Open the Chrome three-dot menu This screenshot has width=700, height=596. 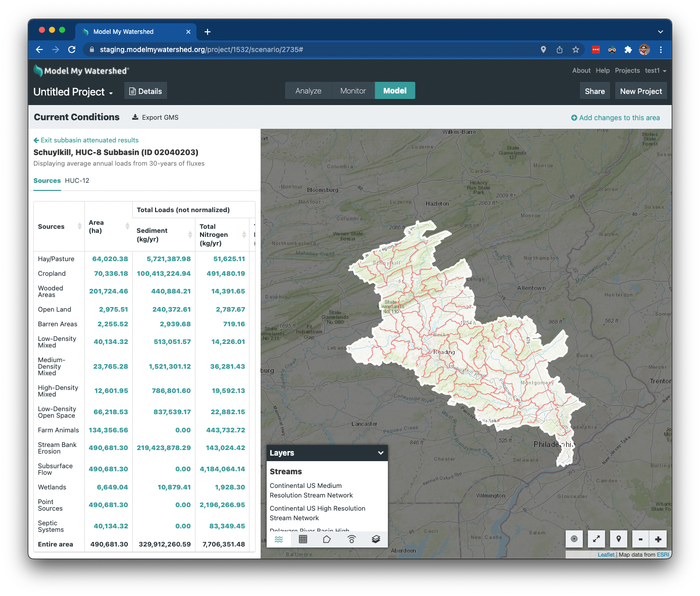[661, 49]
